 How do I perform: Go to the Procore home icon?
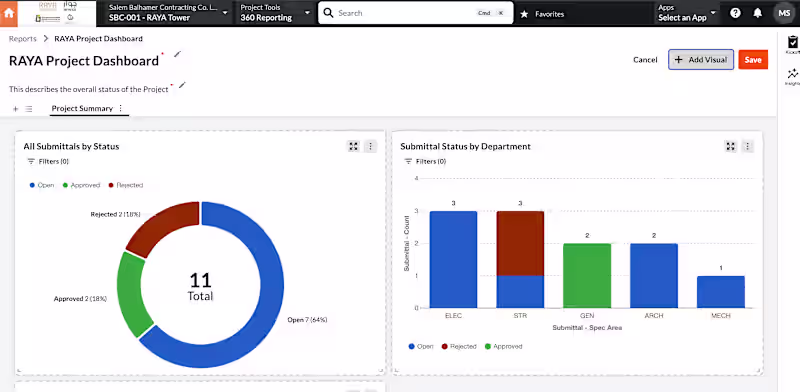(9, 13)
